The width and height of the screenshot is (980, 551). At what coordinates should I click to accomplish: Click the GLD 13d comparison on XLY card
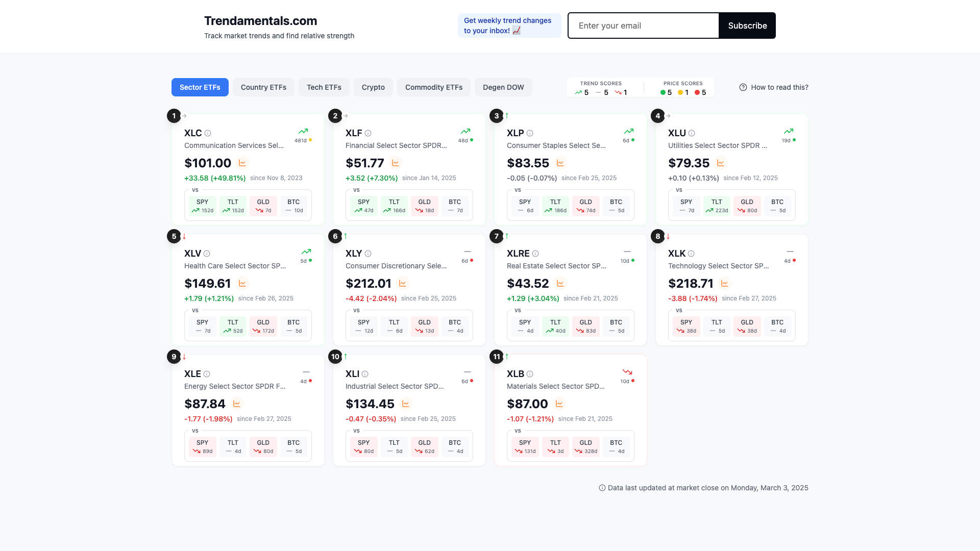(425, 327)
